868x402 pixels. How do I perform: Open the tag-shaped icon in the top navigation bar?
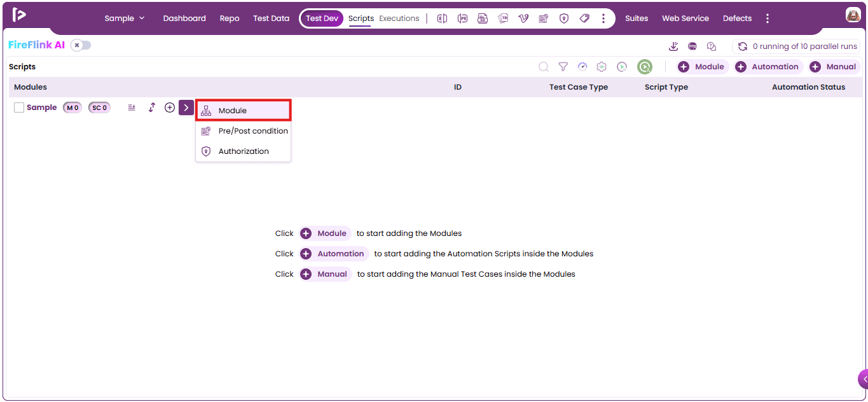tap(584, 18)
